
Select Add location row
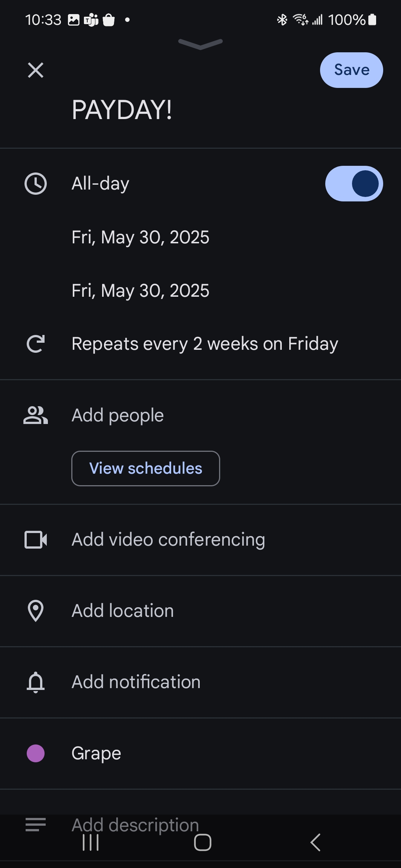point(123,611)
